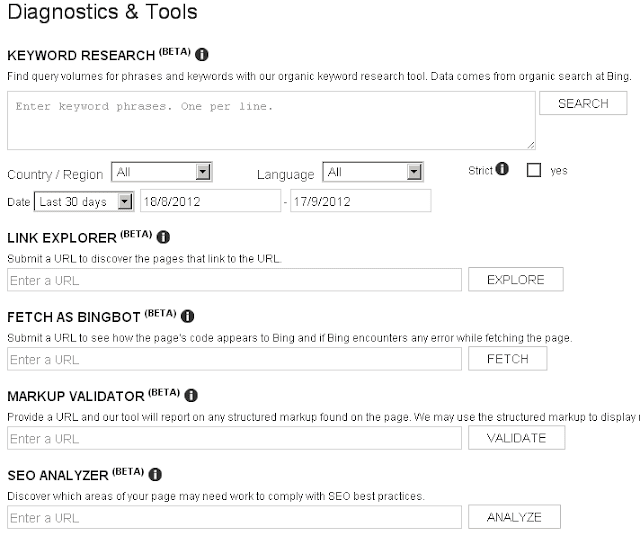The height and width of the screenshot is (536, 640).
Task: Open the Country / Region dropdown
Action: pos(162,172)
